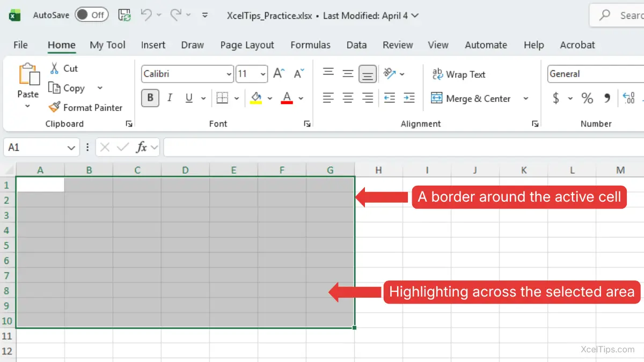Open the Calibri font name dropdown
Screen dimensions: 644x362
(229, 74)
